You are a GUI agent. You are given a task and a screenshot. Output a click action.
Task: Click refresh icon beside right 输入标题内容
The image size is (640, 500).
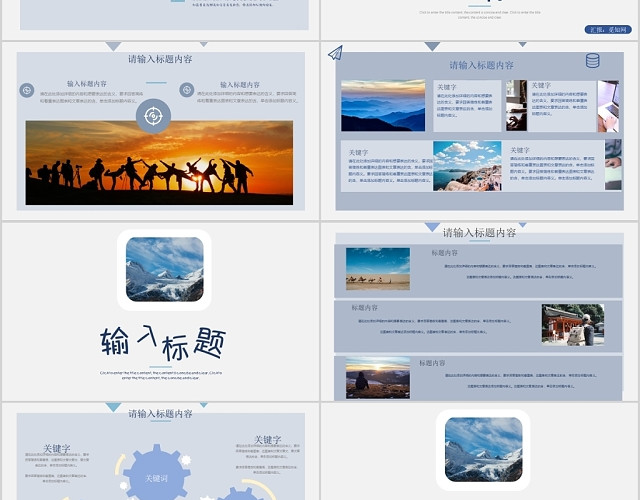(187, 90)
